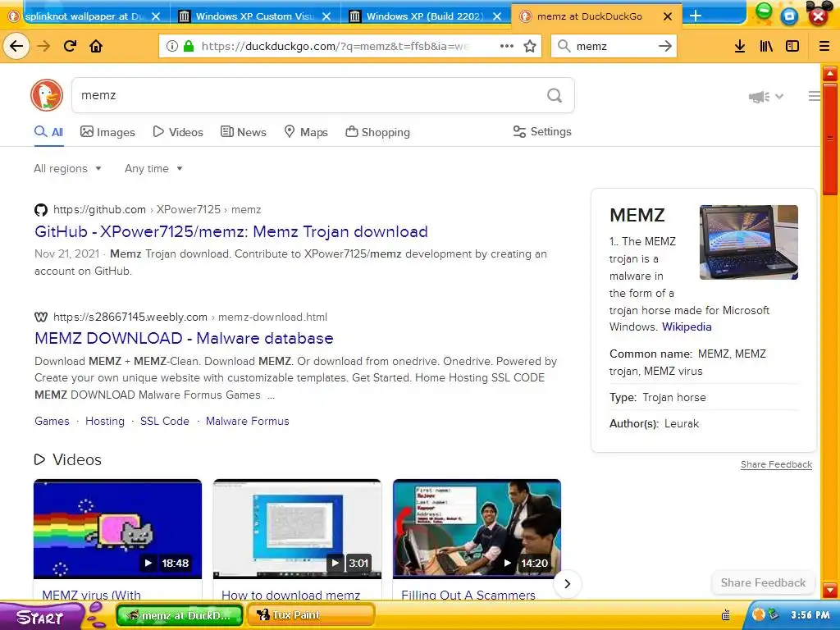
Task: Submit the toolbar search with the arrow
Action: click(664, 46)
